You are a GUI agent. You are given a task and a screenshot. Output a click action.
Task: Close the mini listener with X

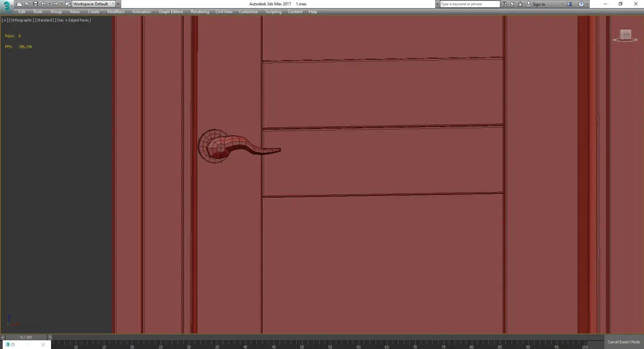point(43,345)
